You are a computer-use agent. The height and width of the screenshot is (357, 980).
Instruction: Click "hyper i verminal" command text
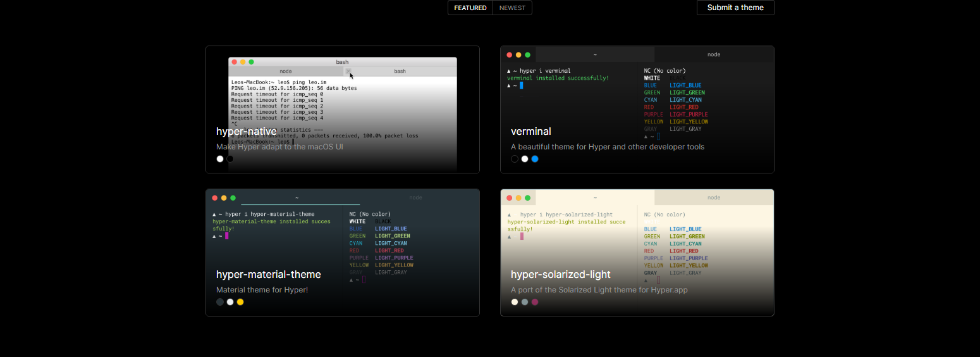click(x=545, y=71)
